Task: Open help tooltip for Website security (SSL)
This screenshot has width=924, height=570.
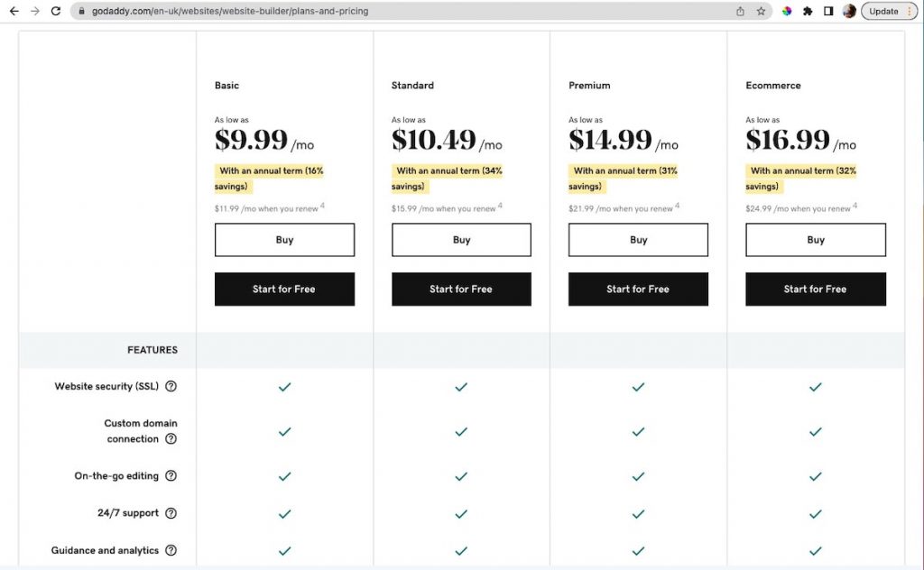Action: (172, 387)
